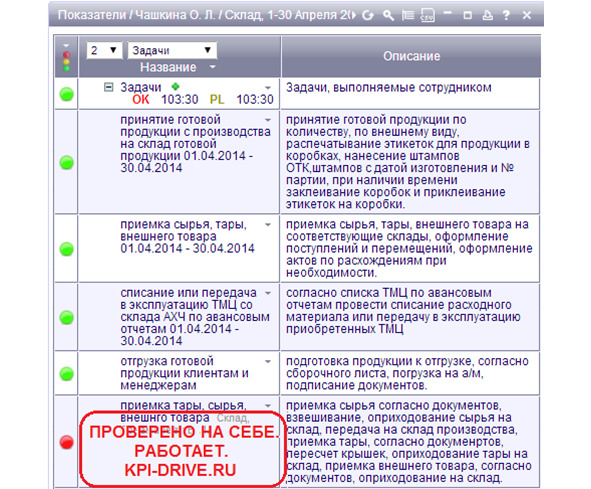
Task: Expand the truncated title arrow after Апреля
Action: (x=353, y=15)
